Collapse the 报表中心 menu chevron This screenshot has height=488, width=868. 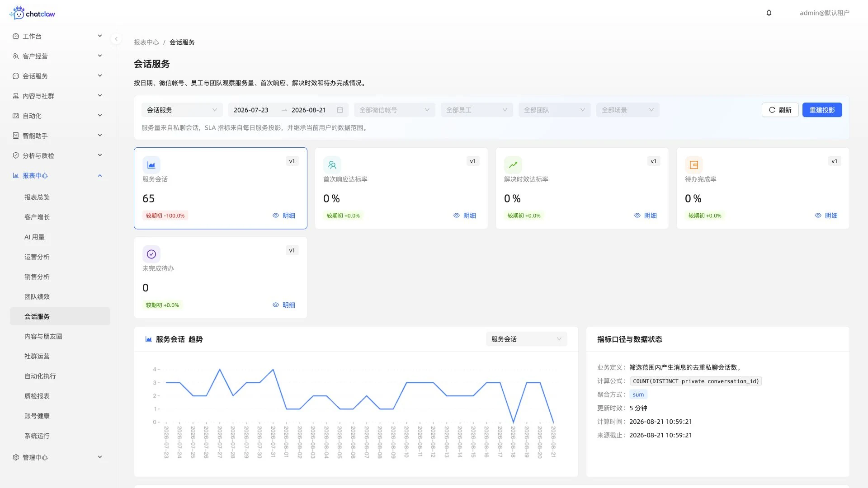click(x=100, y=175)
